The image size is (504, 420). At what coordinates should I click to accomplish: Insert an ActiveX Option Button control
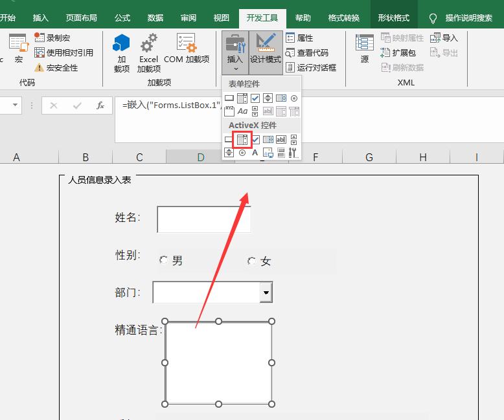coord(242,153)
